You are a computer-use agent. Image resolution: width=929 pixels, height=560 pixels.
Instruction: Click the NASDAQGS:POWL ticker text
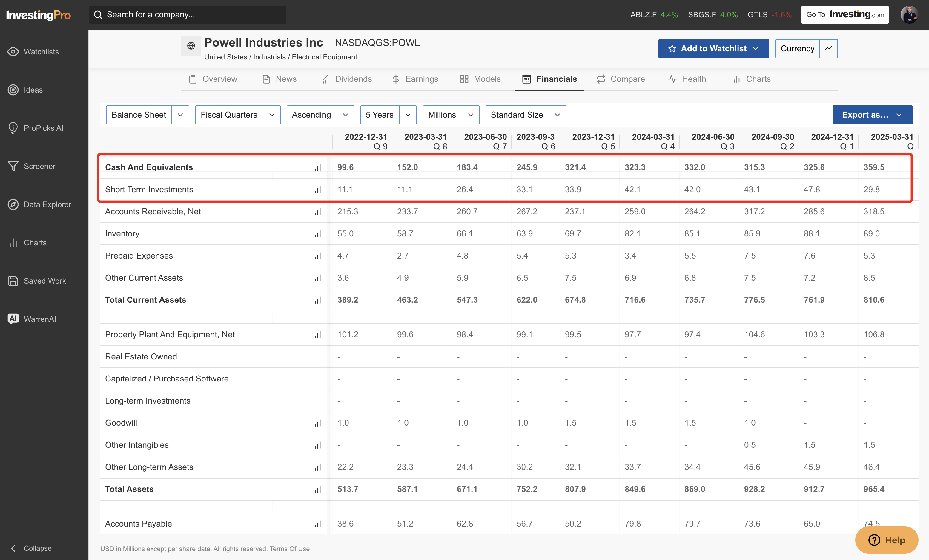[x=377, y=43]
